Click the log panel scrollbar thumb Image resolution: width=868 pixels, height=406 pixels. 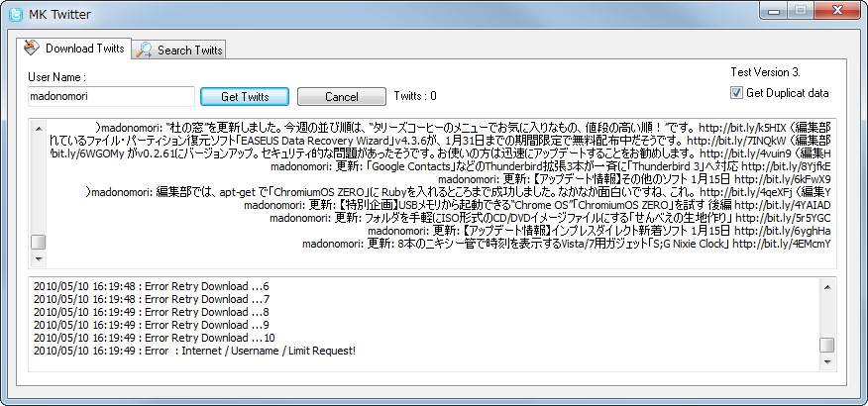click(827, 345)
